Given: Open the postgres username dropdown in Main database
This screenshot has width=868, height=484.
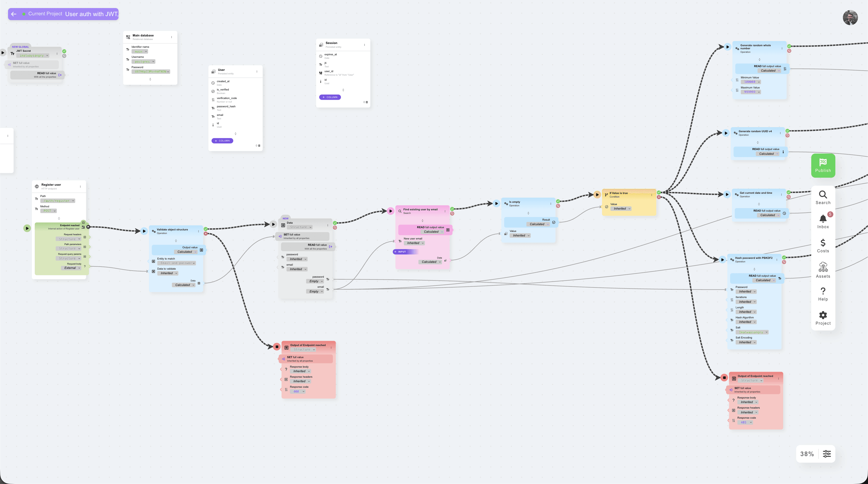Looking at the screenshot, I should [144, 61].
